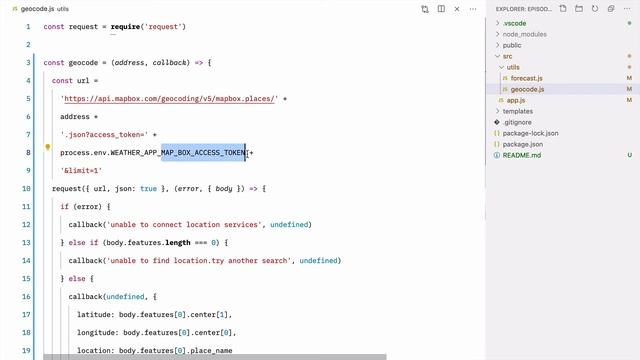640x360 pixels.
Task: Click the 'place_name' text on line 19
Action: [211, 351]
